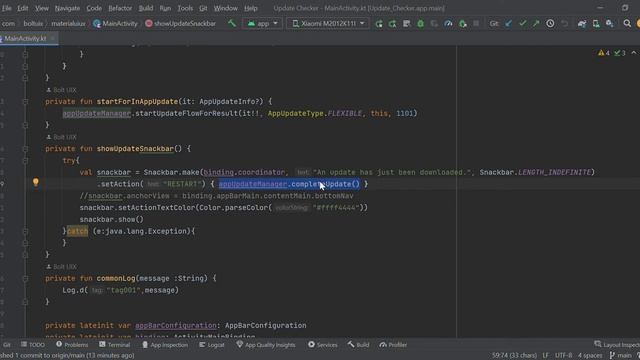The height and width of the screenshot is (360, 640).
Task: Click the Git Push arrow icon
Action: 536,24
